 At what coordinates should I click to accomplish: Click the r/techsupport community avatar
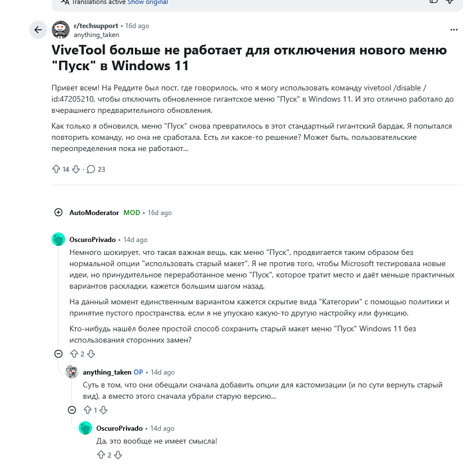(61, 30)
